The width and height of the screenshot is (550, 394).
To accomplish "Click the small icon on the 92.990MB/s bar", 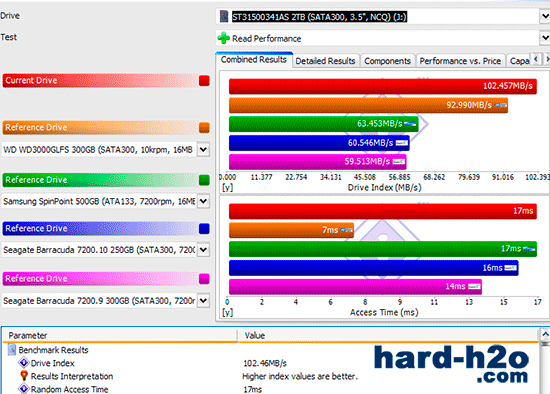I will tap(501, 105).
